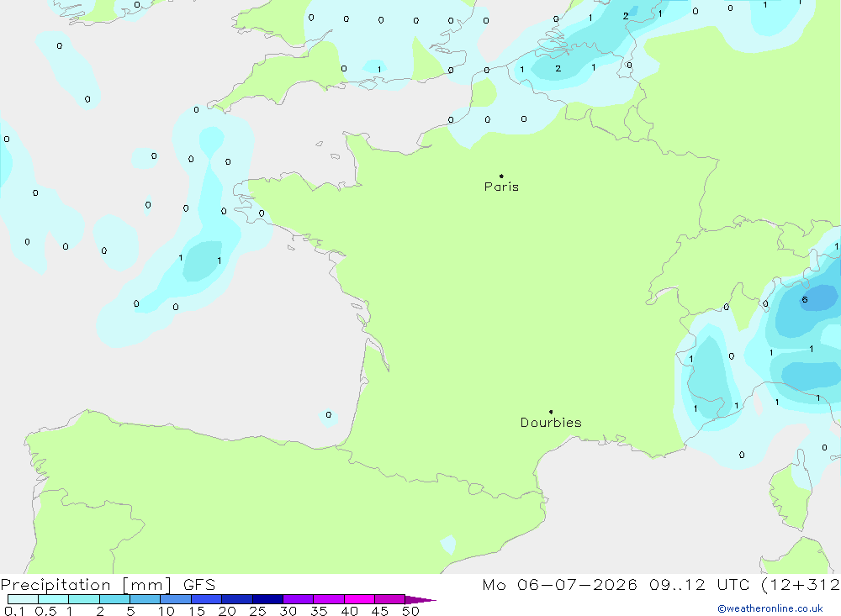Pick the 30–35 mm legend swatch
Screen dimensions: 841x616
point(299,599)
